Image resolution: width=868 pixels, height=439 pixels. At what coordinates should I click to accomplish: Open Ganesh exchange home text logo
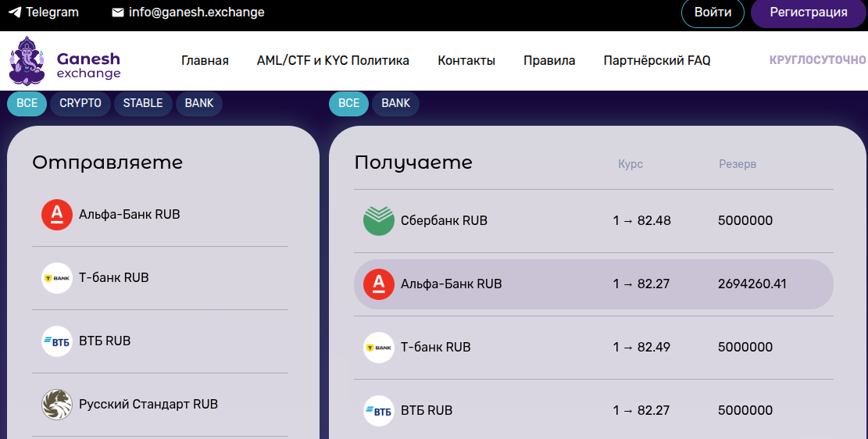click(88, 66)
